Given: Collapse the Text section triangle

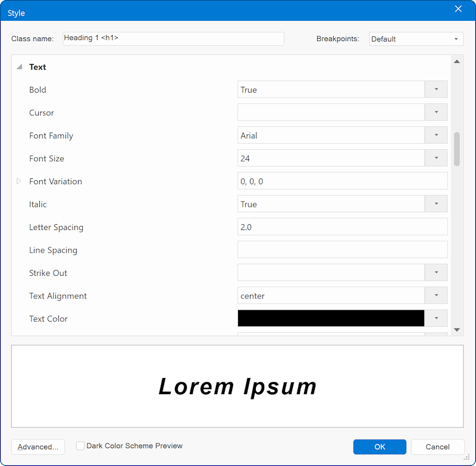Looking at the screenshot, I should pos(19,67).
